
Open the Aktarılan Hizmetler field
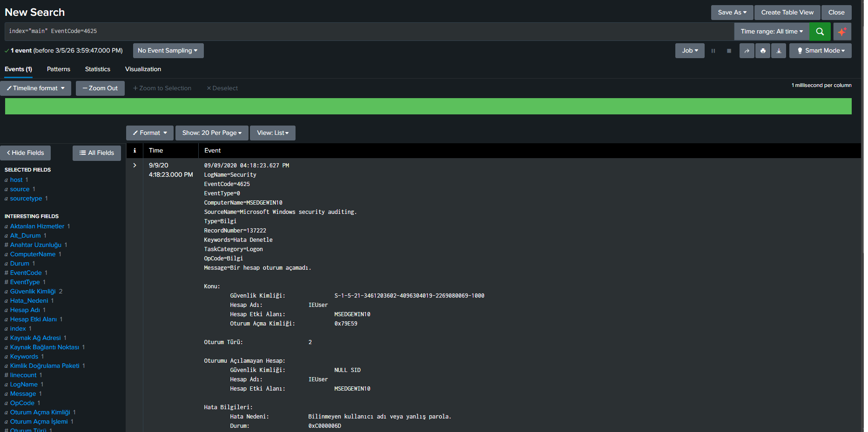coord(37,226)
